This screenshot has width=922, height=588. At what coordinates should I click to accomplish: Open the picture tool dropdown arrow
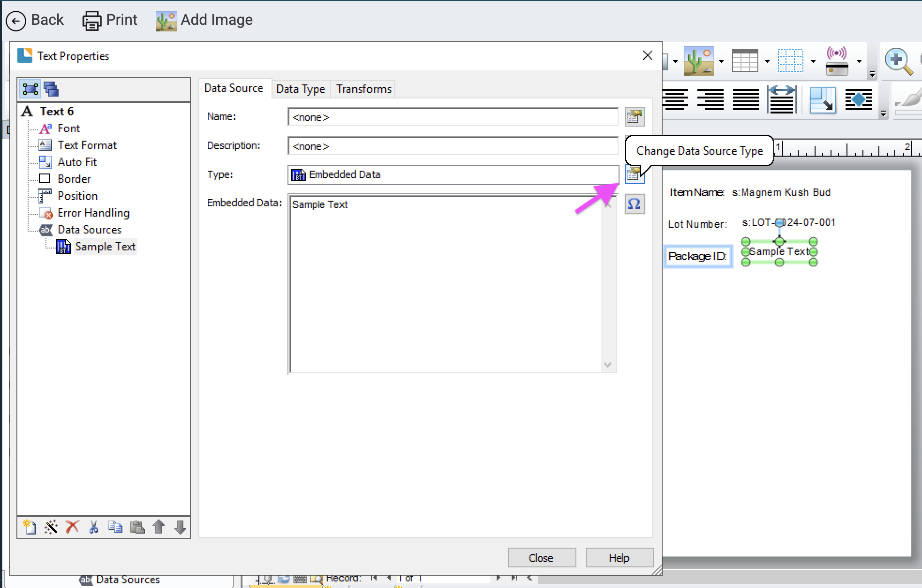721,61
